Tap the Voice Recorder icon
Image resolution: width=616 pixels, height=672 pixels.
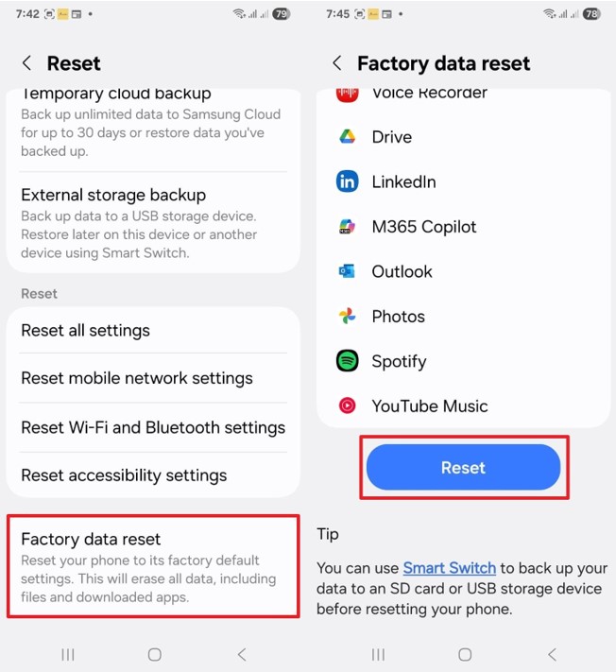[x=347, y=95]
